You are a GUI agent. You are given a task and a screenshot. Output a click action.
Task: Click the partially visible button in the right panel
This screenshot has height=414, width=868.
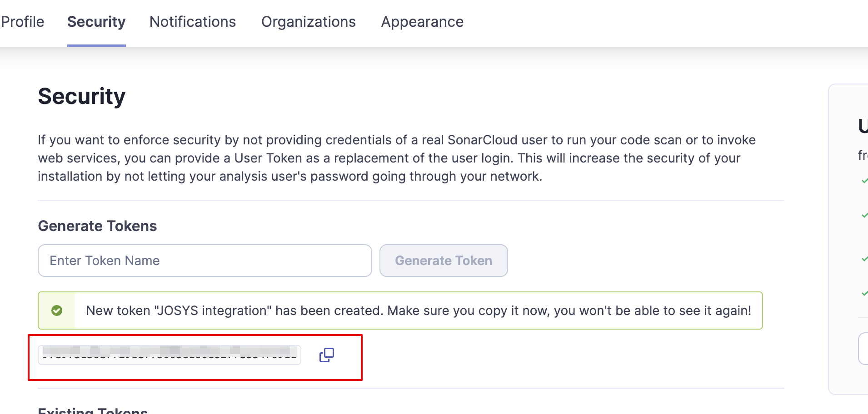[x=863, y=349]
